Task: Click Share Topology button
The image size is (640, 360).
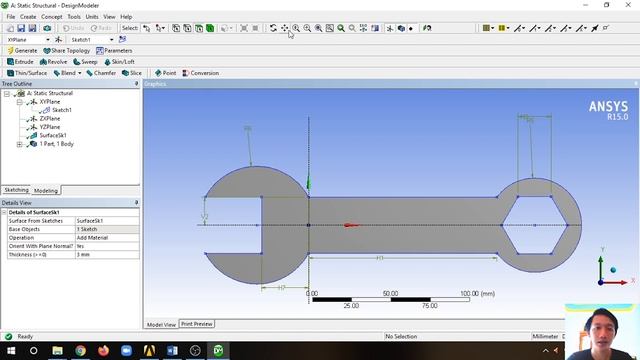Action: 67,51
